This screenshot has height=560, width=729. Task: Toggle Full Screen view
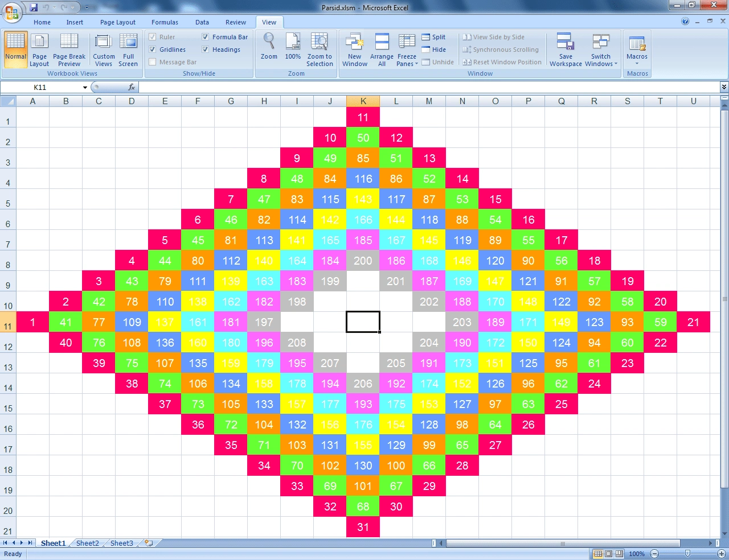pyautogui.click(x=128, y=50)
